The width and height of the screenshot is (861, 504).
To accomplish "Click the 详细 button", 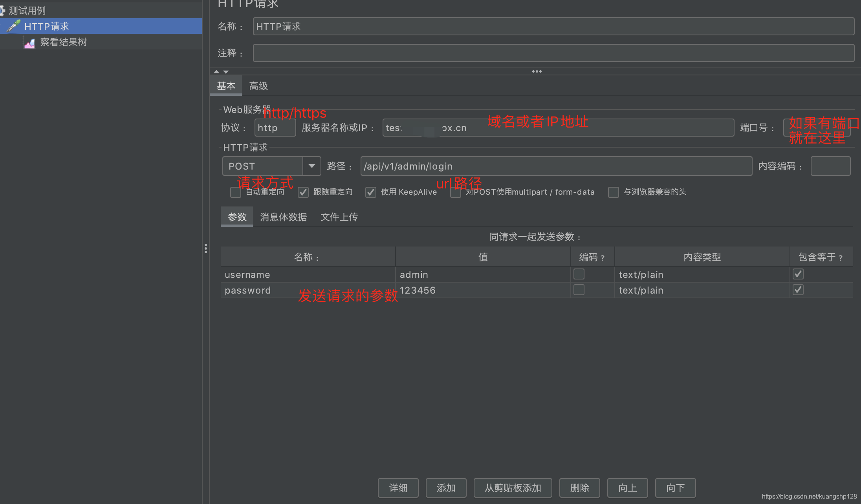I will pyautogui.click(x=398, y=488).
